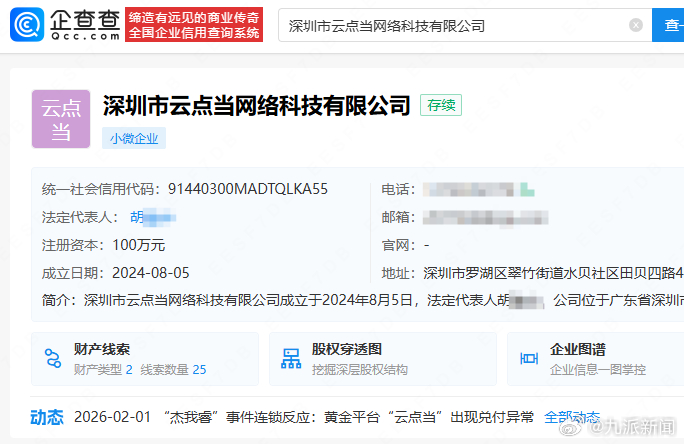Screen dimensions: 684x444
Task: Click the 股权穿透图 hierarchy icon
Action: tap(291, 359)
